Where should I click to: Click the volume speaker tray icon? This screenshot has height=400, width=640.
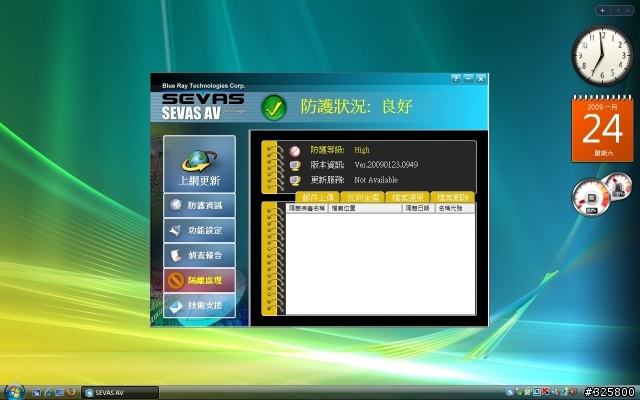572,391
